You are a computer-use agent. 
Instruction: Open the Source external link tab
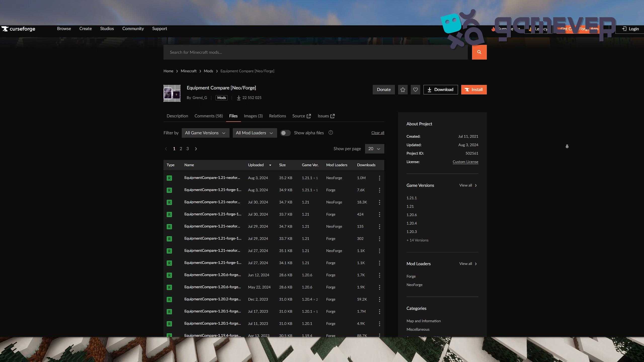click(x=301, y=116)
